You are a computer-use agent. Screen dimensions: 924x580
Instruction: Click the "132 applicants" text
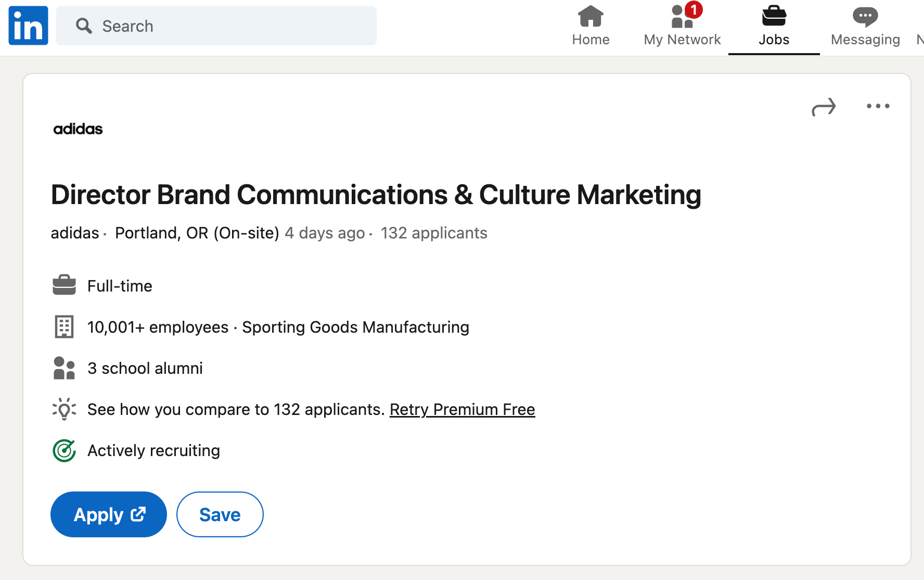coord(434,233)
